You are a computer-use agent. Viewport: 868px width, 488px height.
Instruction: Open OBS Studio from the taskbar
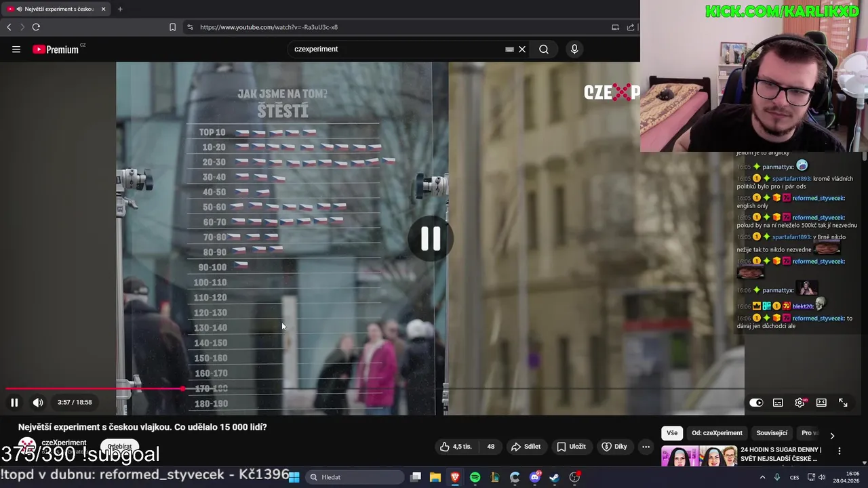coord(575,477)
